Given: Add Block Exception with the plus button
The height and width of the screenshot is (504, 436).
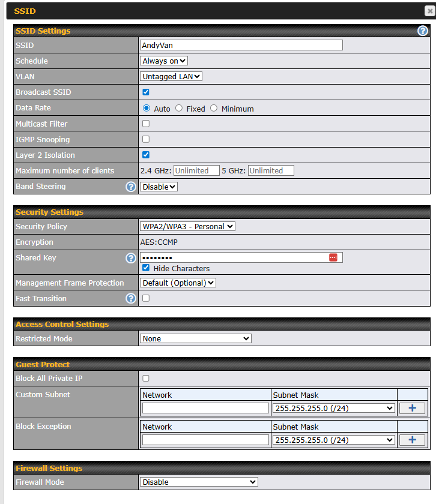Looking at the screenshot, I should pos(412,440).
